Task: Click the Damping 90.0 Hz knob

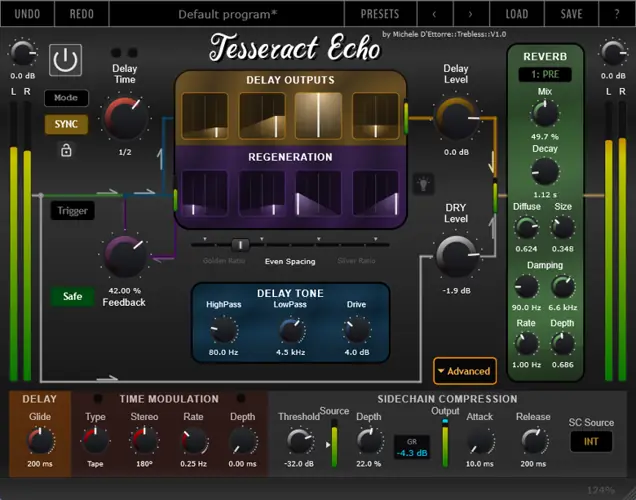Action: click(526, 287)
